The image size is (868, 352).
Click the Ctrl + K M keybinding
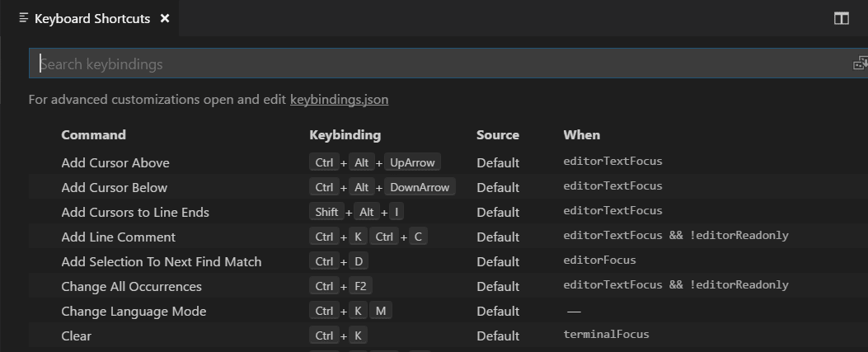[x=350, y=311]
